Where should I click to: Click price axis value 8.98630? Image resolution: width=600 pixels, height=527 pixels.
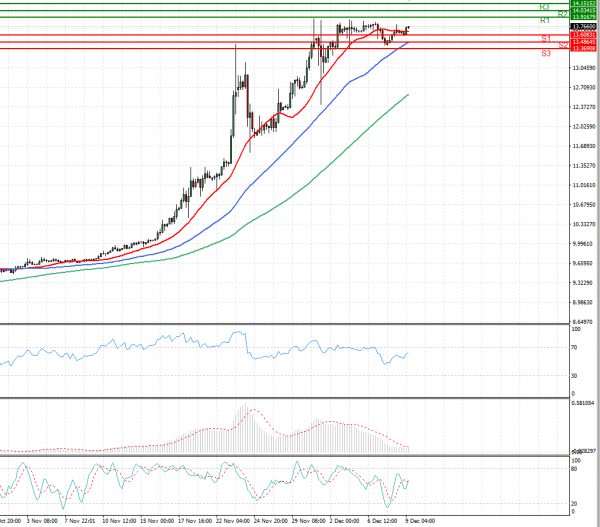[x=584, y=302]
